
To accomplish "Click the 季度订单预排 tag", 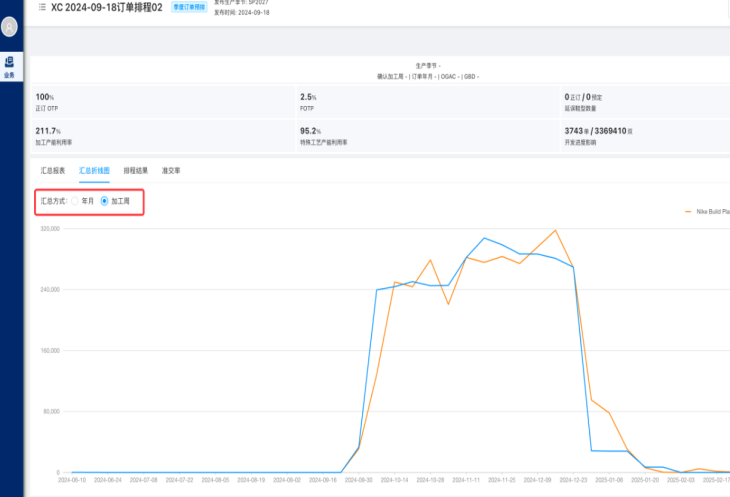I will (189, 7).
